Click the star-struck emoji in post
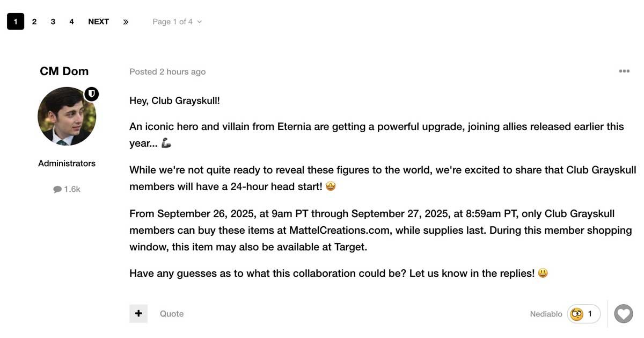 click(331, 186)
